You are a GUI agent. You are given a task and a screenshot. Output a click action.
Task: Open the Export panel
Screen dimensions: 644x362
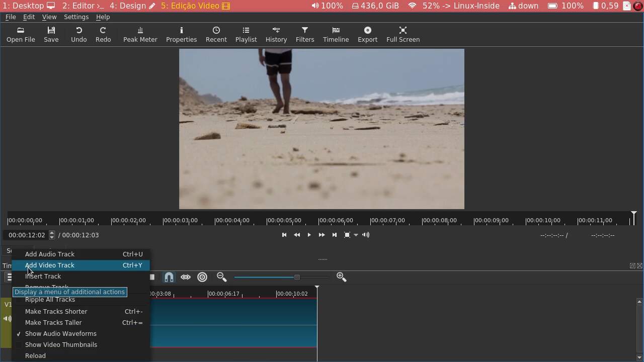tap(367, 34)
